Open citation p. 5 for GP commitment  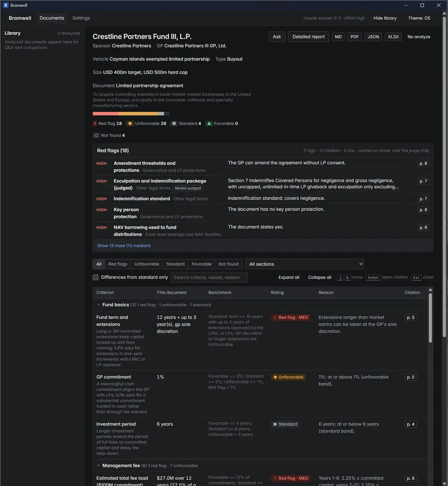tap(411, 377)
